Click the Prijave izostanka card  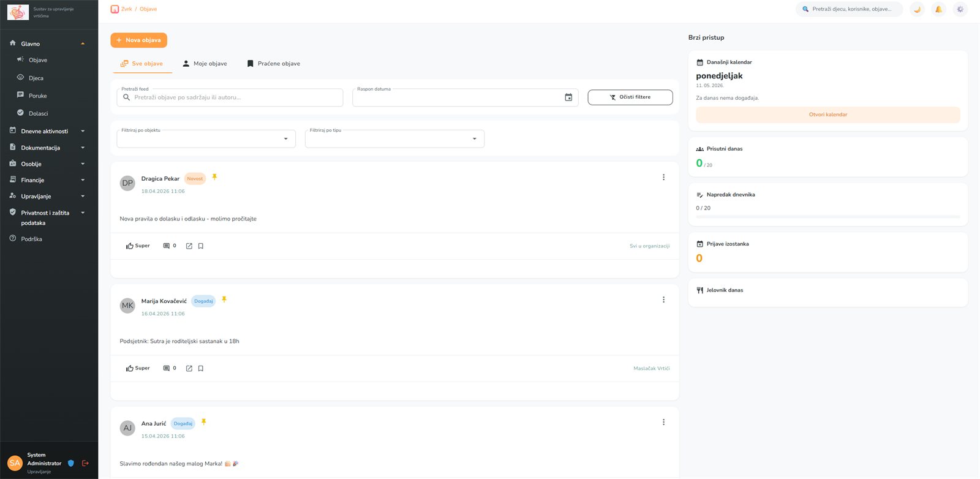828,252
